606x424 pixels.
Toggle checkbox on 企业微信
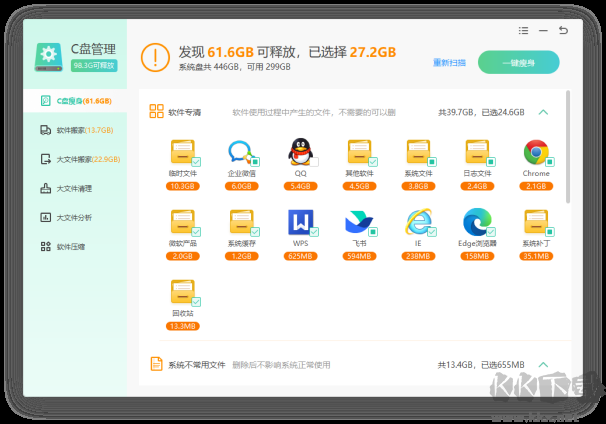point(255,162)
